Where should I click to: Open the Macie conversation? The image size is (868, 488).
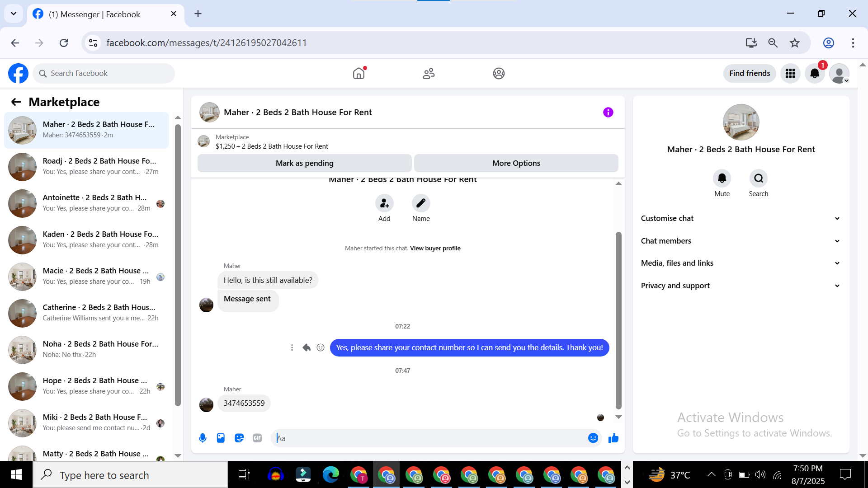click(86, 276)
